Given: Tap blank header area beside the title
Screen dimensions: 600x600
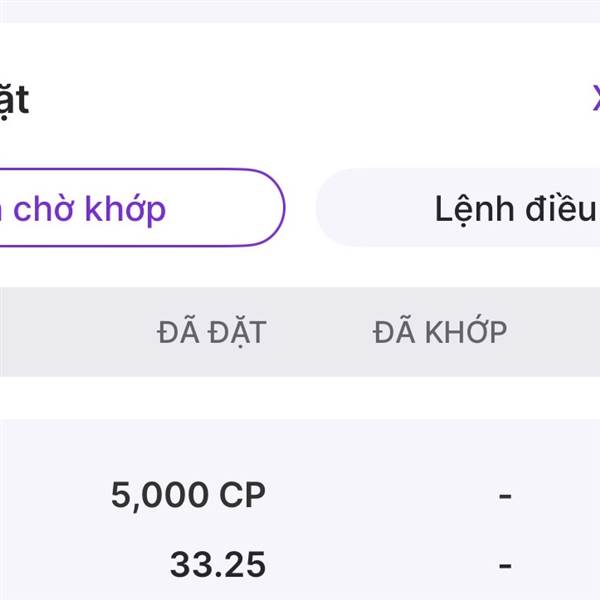Looking at the screenshot, I should pos(300,99).
